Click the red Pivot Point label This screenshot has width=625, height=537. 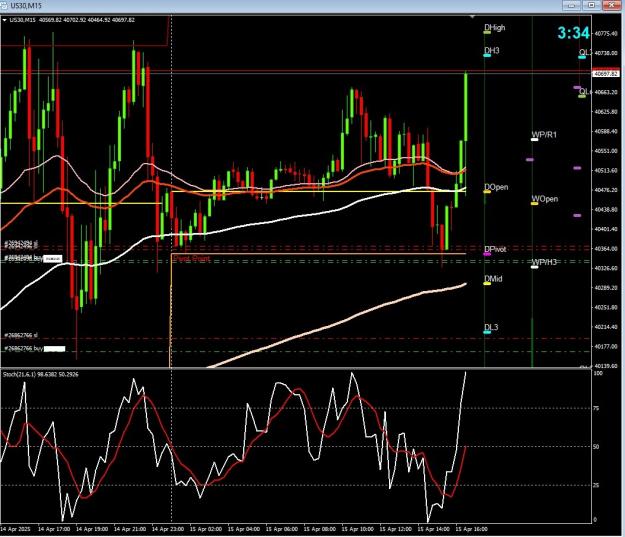click(192, 259)
